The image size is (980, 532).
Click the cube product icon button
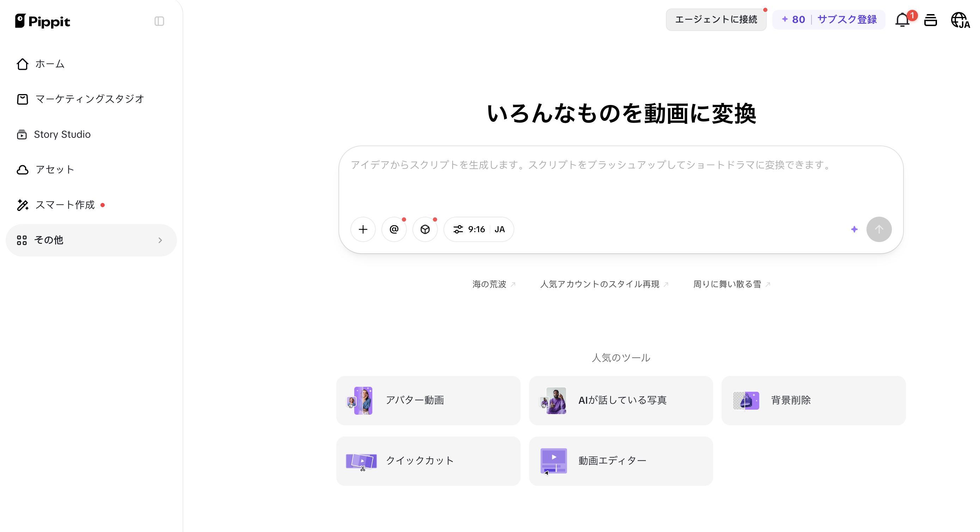(425, 229)
